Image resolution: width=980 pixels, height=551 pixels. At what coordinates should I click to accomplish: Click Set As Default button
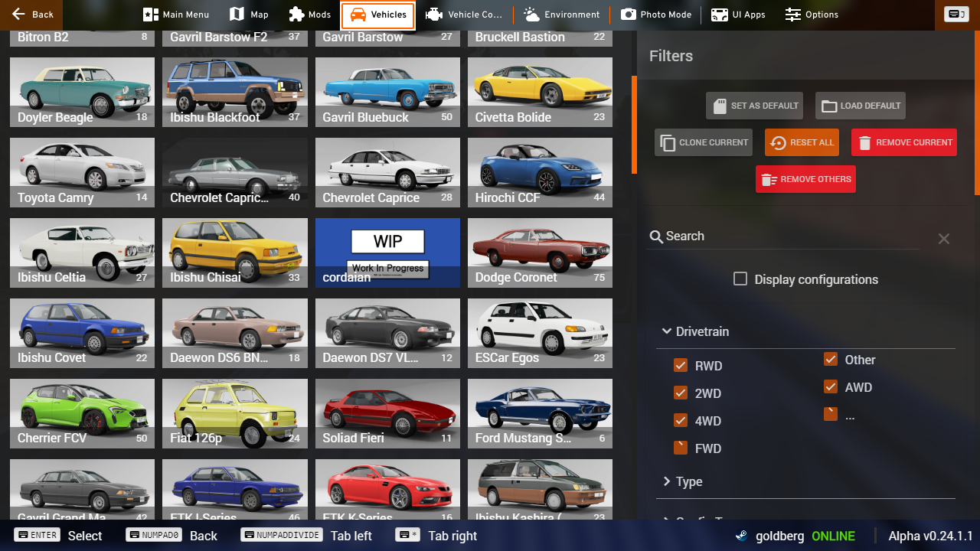click(x=754, y=106)
